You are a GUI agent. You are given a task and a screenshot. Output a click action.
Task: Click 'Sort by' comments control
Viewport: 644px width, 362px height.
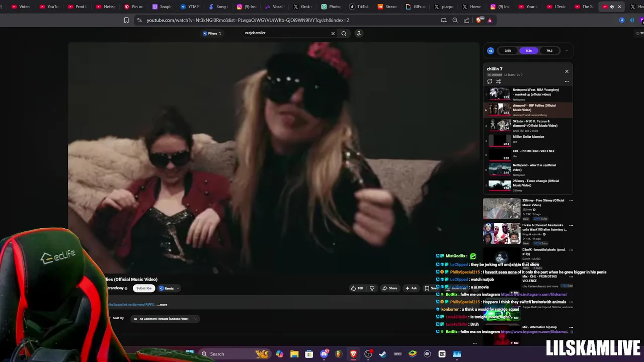[x=118, y=318]
